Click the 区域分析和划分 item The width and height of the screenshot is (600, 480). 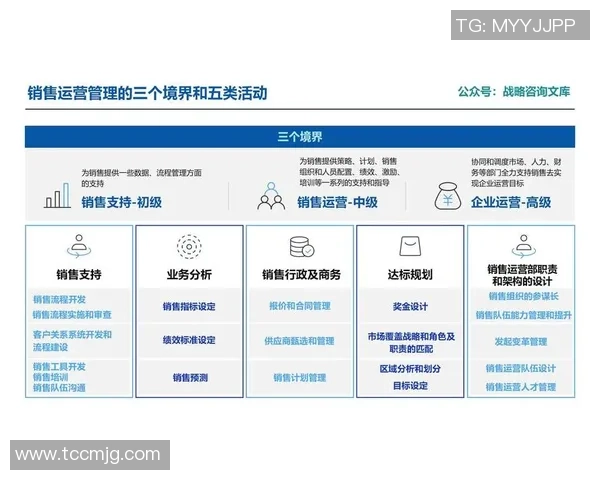(410, 369)
